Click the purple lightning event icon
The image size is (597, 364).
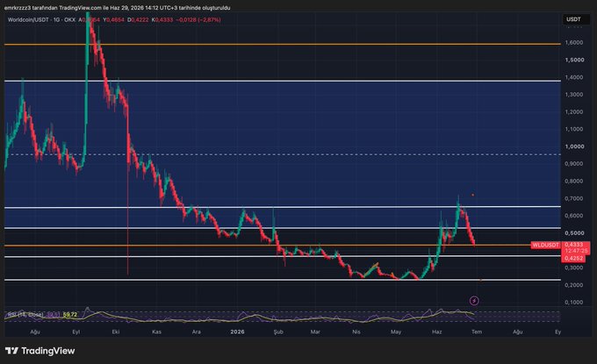click(474, 301)
